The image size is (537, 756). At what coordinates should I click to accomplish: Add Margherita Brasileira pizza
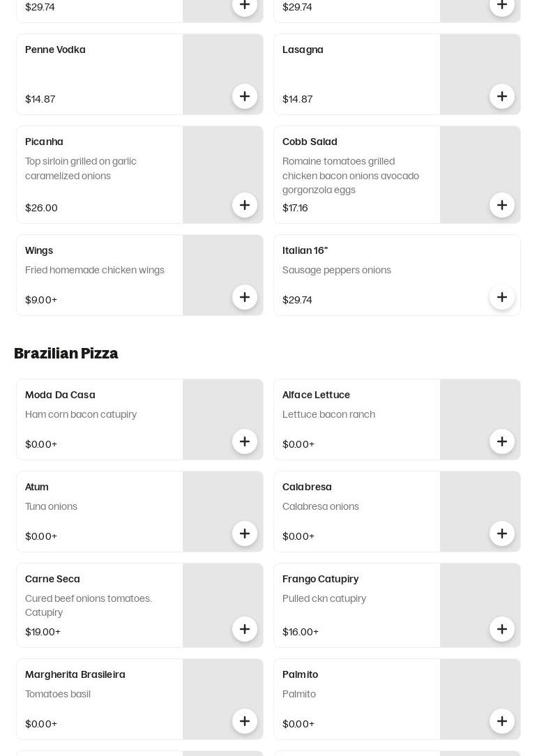[245, 722]
